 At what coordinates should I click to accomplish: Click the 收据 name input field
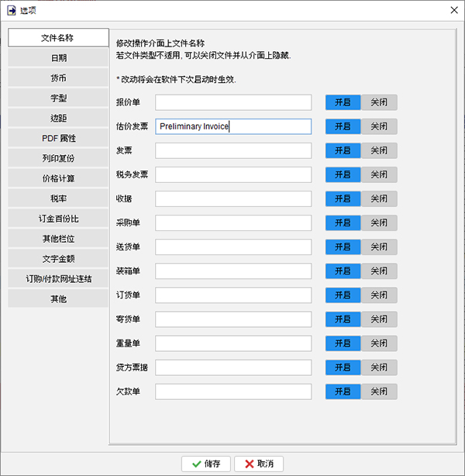(233, 198)
